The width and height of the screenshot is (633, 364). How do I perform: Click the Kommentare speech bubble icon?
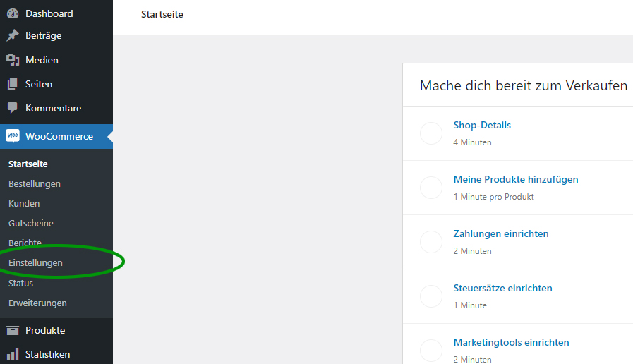pyautogui.click(x=13, y=108)
